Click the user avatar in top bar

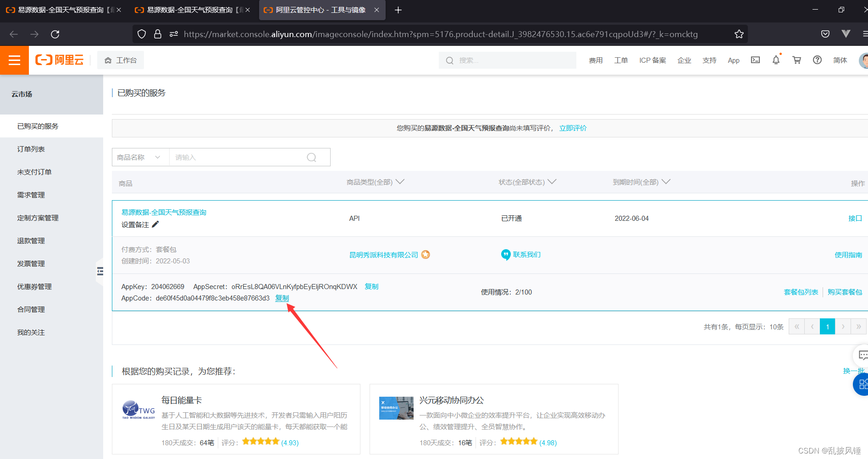pos(863,60)
